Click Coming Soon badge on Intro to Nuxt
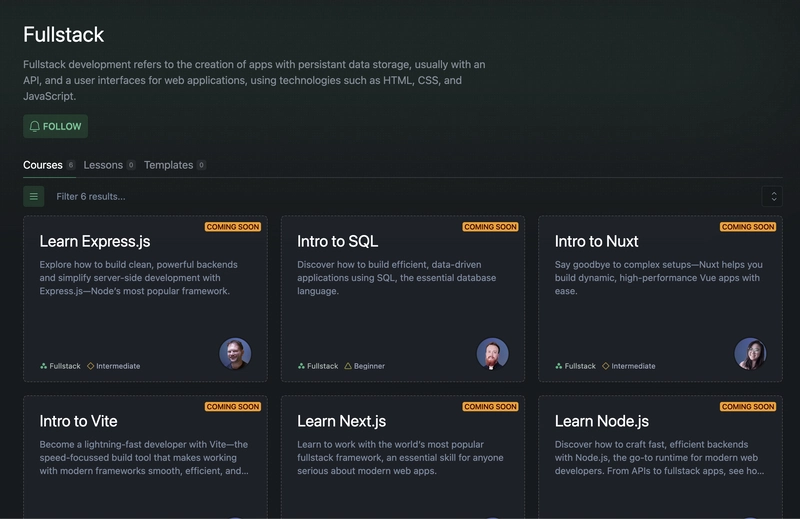Viewport: 800px width, 519px height. 748,227
